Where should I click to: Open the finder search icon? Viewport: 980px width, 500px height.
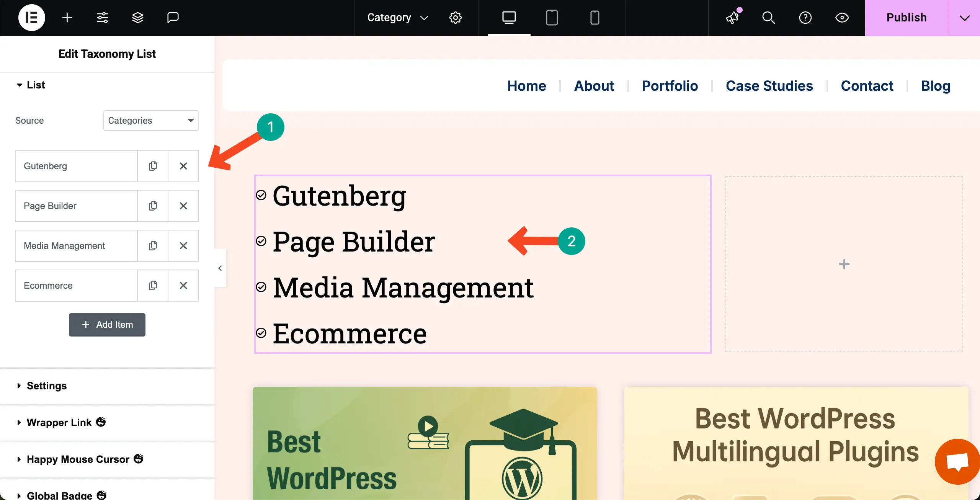click(768, 18)
